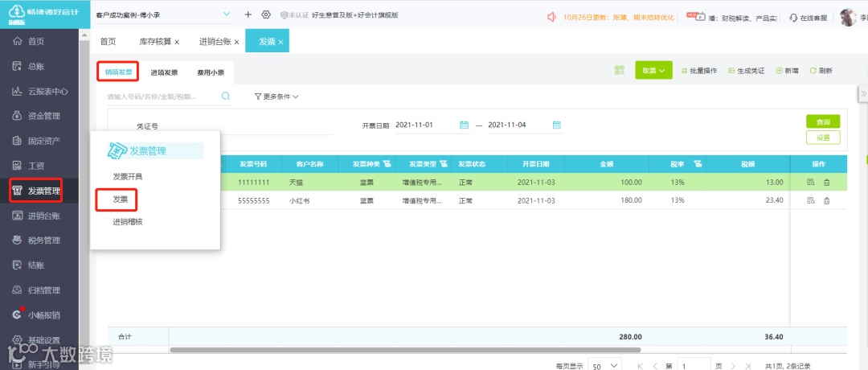The width and height of the screenshot is (868, 370).
Task: Delete the 小红书 invoice row
Action: pos(826,200)
